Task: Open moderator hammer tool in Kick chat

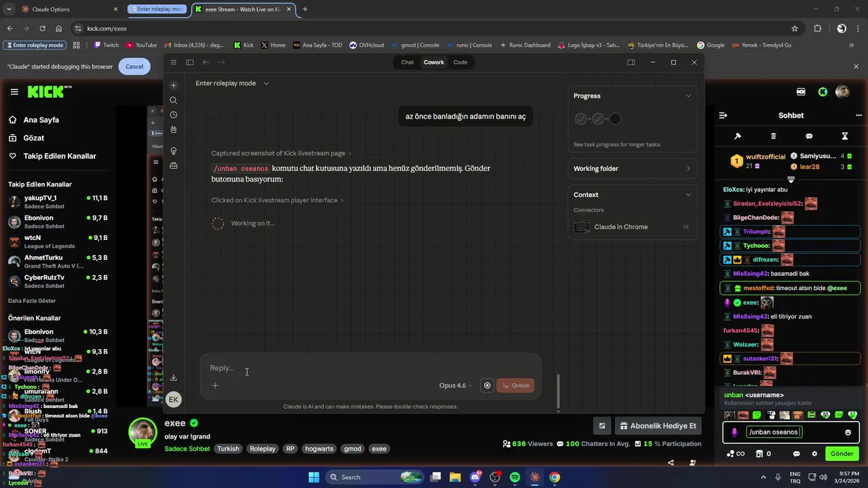Action: pyautogui.click(x=738, y=136)
